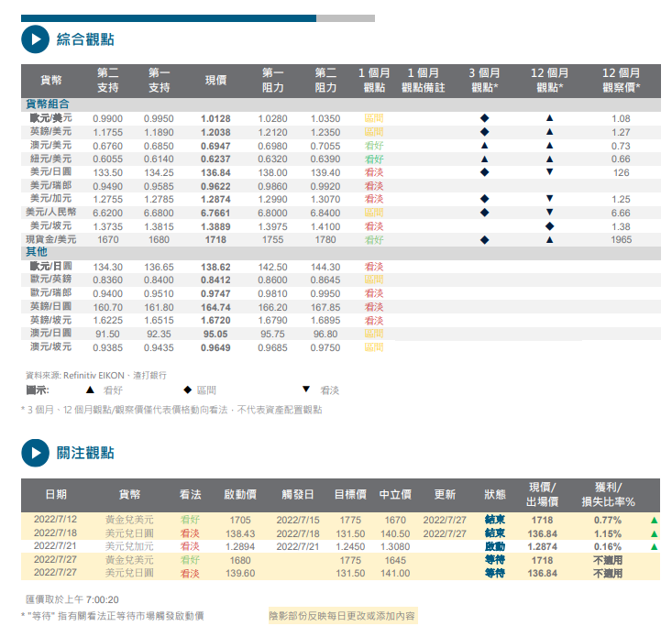This screenshot has width=672, height=637.
Task: Click 啟動 status in 2022/7/21 row
Action: click(494, 546)
